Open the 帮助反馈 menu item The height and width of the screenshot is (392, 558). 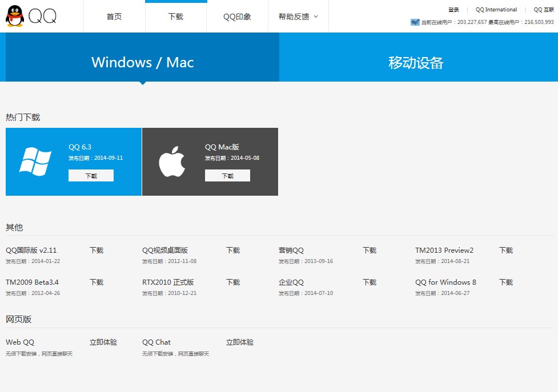pos(294,17)
